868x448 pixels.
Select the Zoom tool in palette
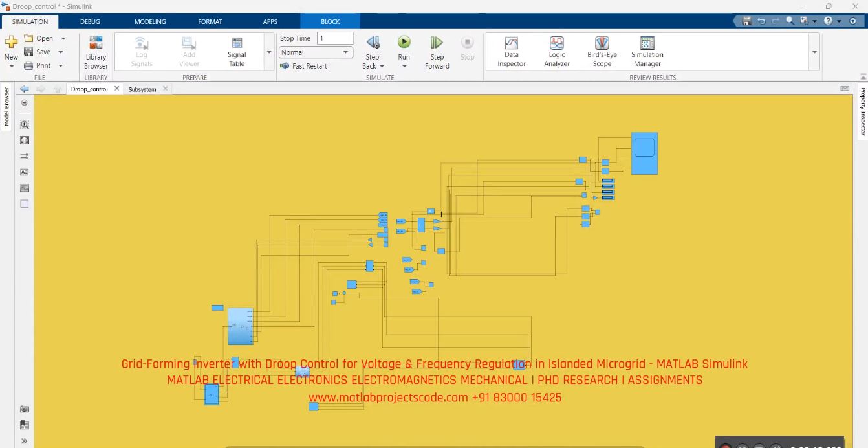pos(25,124)
